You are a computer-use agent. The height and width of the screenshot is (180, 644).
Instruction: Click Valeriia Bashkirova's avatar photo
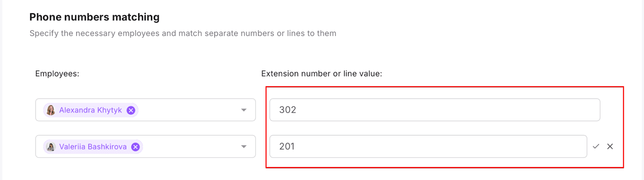point(51,147)
